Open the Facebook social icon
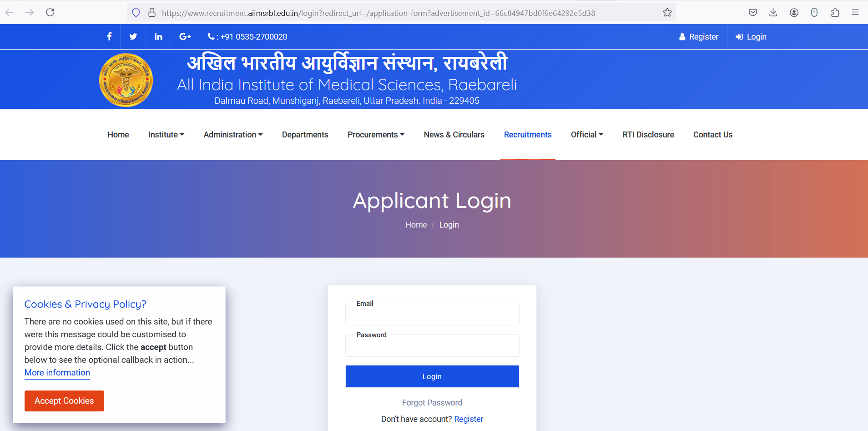868x431 pixels. click(x=109, y=36)
